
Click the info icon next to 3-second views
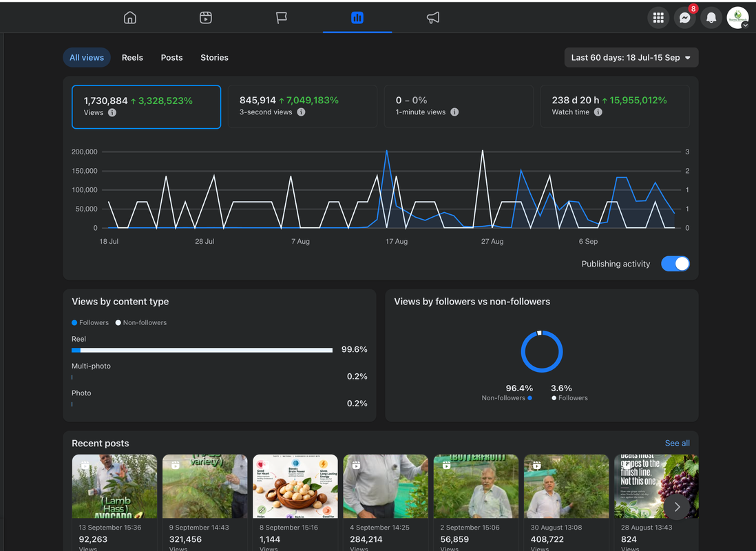tap(301, 112)
